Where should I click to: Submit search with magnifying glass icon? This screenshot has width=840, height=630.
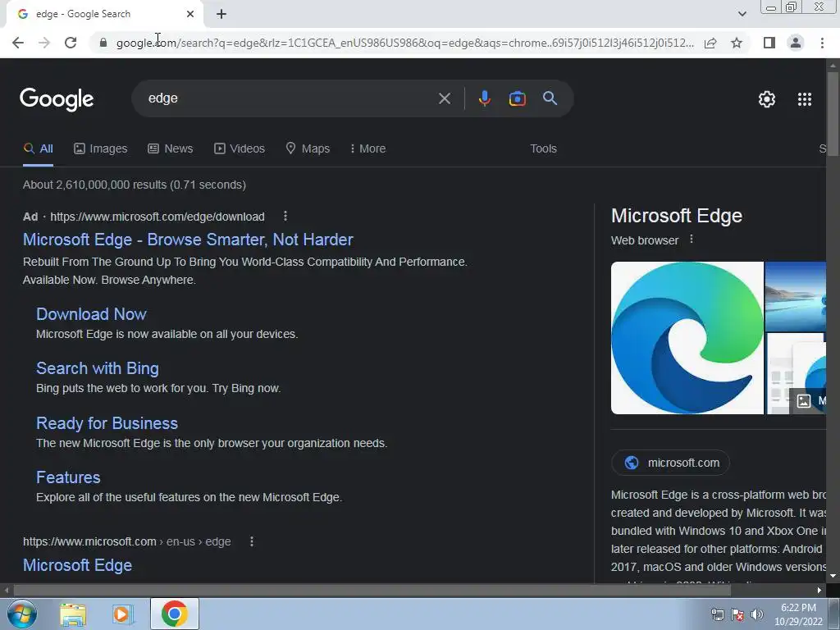(x=550, y=98)
